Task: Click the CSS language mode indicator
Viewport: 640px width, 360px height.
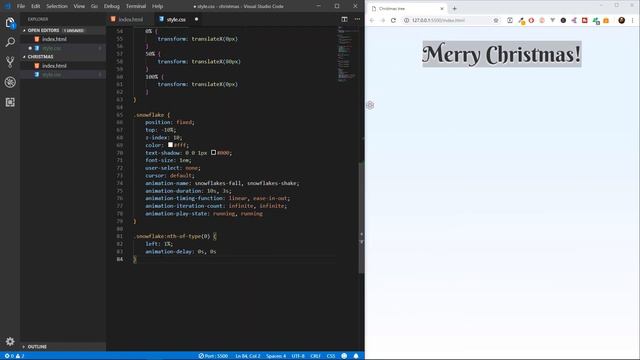Action: (331, 356)
